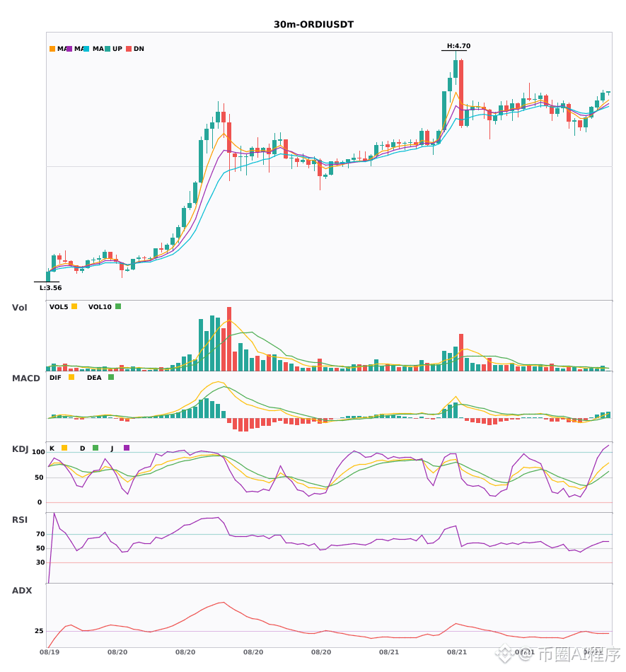Select the ADX panel label
The height and width of the screenshot is (672, 626).
click(22, 591)
